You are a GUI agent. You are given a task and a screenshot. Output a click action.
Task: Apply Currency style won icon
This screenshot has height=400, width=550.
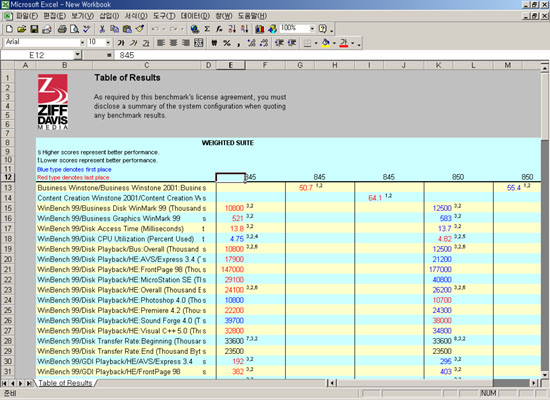[214, 43]
